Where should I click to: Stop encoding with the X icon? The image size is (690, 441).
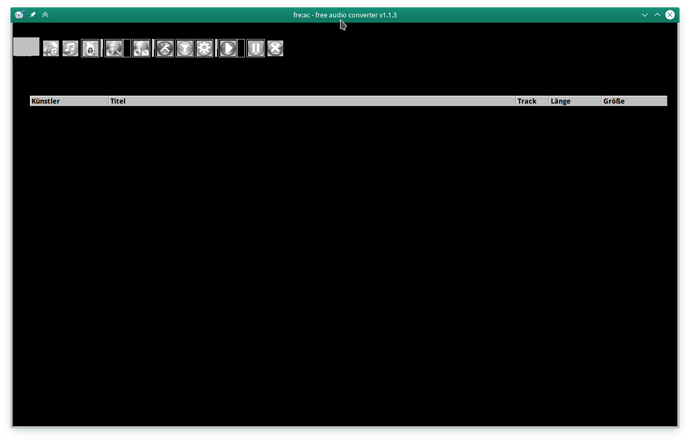(x=275, y=48)
